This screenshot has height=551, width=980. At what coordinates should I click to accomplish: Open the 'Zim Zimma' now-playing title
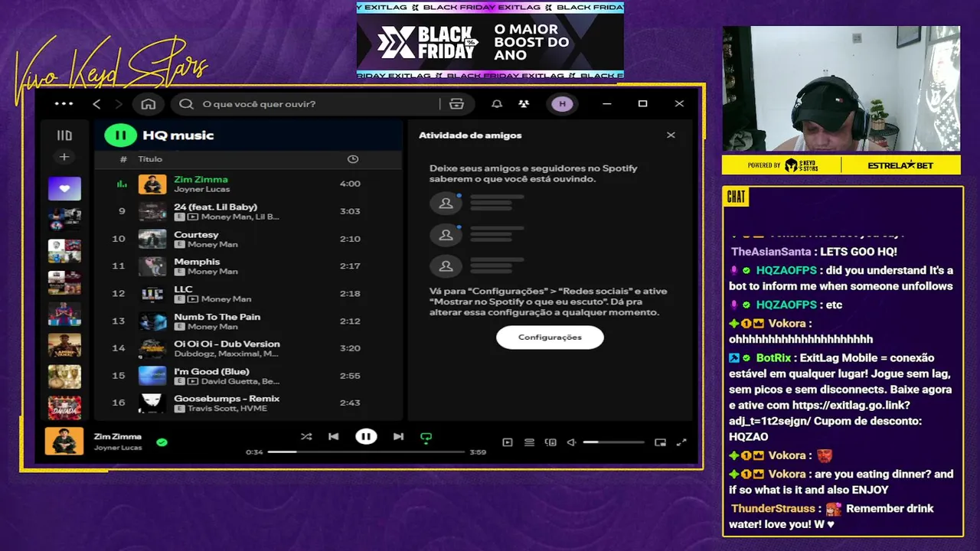pos(118,436)
